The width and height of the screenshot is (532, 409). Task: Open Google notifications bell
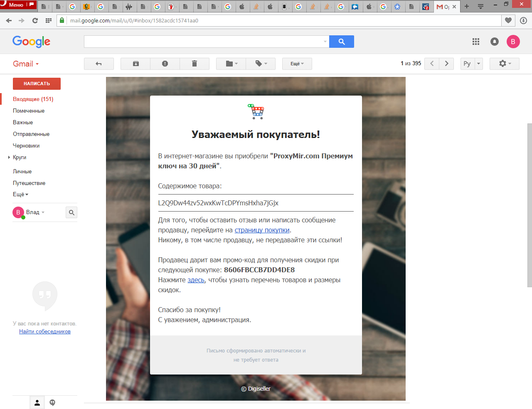[495, 42]
